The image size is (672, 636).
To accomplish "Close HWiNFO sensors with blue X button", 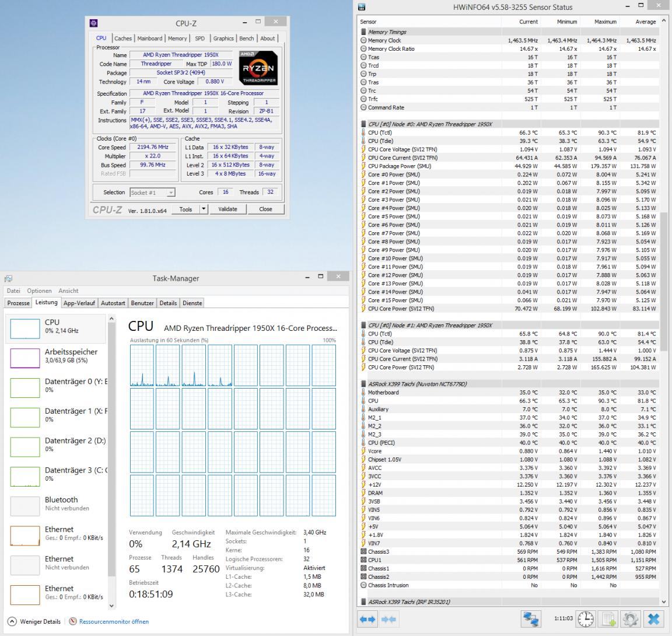I will pos(653,619).
